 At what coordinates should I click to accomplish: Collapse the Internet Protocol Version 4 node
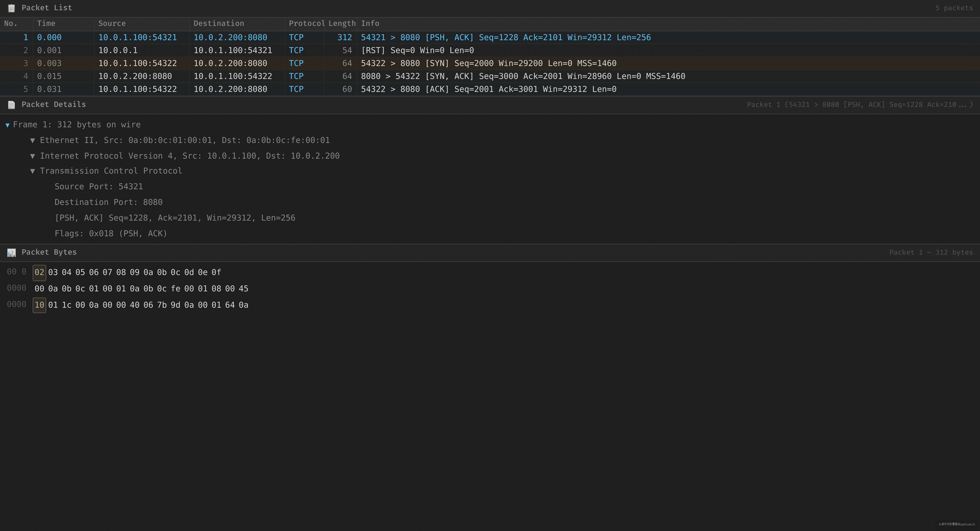coord(33,156)
